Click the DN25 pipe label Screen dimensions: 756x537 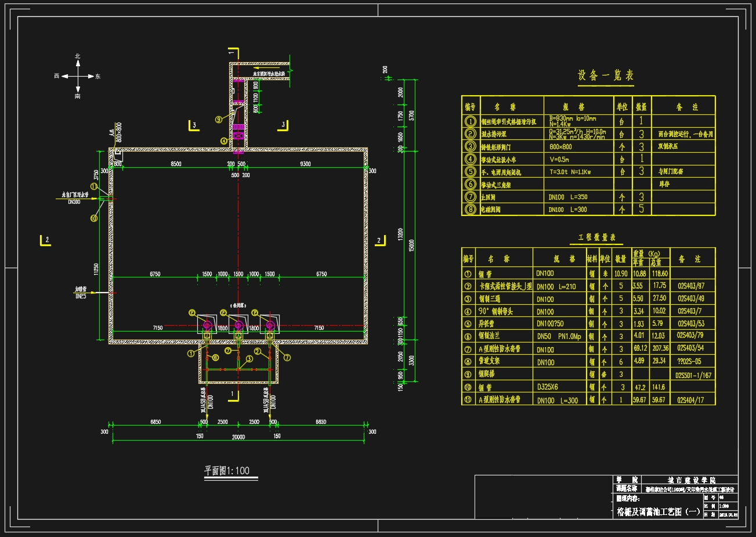coord(80,297)
